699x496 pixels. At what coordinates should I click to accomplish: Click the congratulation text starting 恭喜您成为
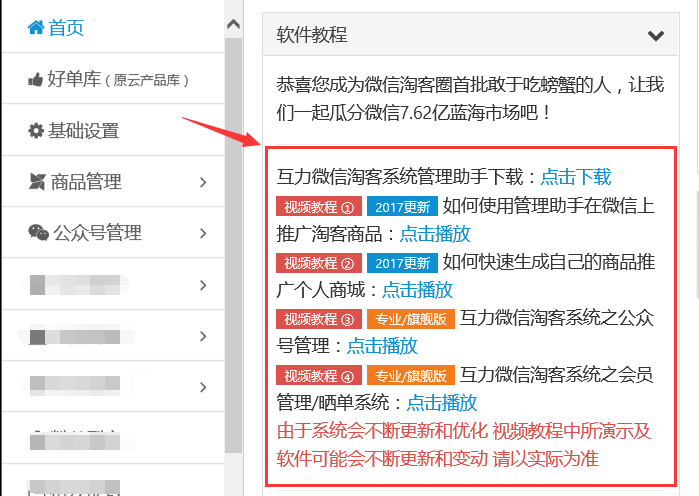(470, 98)
